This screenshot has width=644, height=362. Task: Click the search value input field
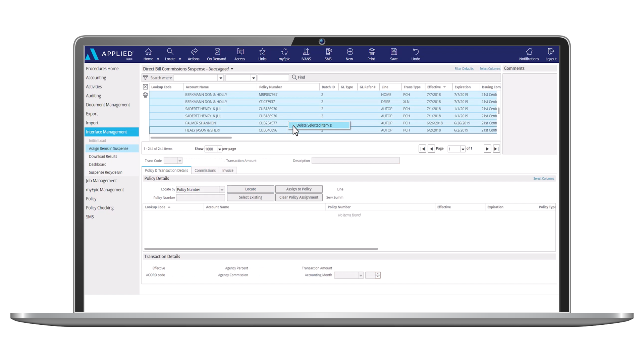[x=273, y=78]
